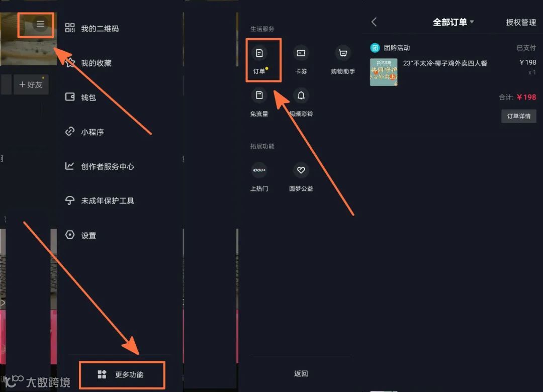Open the hamburger menu icon
Image resolution: width=543 pixels, height=392 pixels.
pyautogui.click(x=41, y=24)
